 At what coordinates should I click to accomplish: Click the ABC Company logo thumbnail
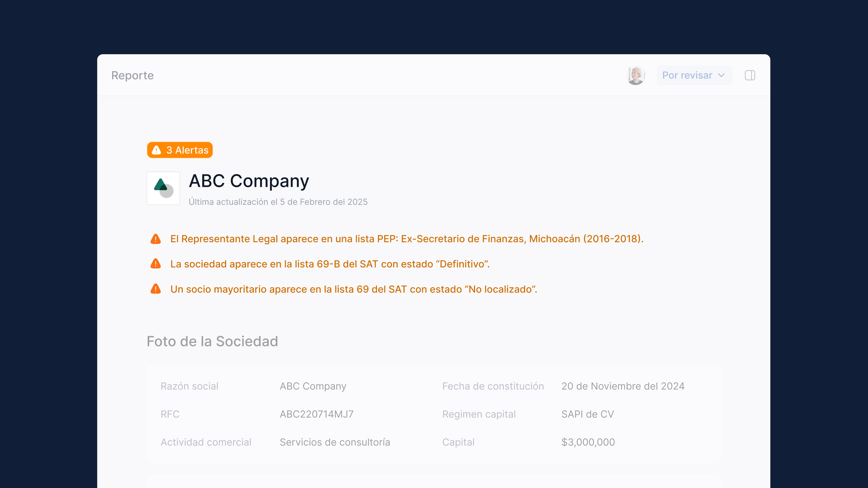click(x=163, y=188)
